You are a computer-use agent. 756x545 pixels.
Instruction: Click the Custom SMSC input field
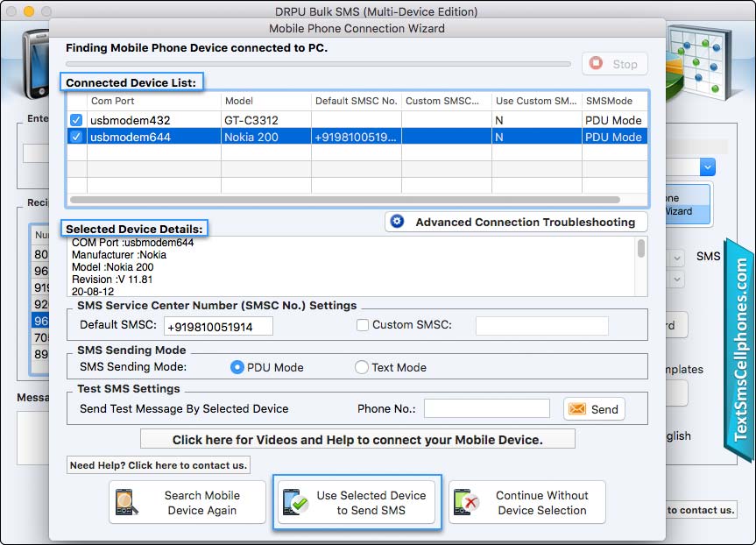pyautogui.click(x=542, y=326)
